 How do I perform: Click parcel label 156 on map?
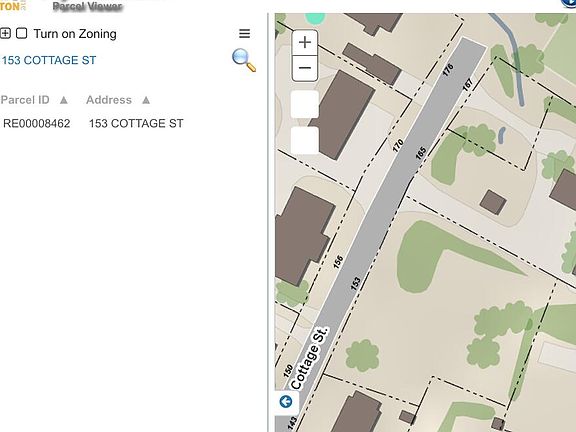[x=338, y=262]
